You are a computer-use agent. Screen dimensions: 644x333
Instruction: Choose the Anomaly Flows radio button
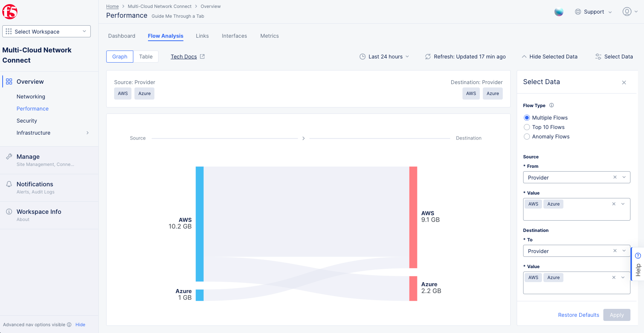tap(527, 137)
